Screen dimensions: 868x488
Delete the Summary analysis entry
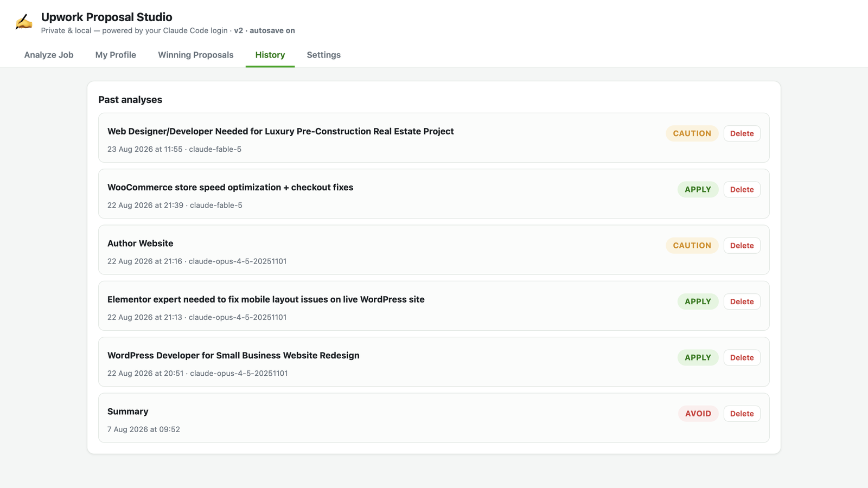742,414
